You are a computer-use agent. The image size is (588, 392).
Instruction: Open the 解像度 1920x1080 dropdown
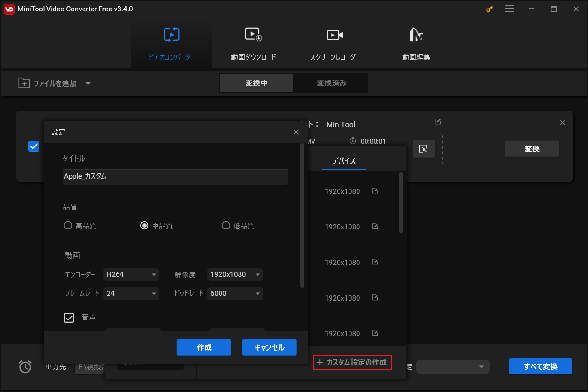tap(235, 274)
